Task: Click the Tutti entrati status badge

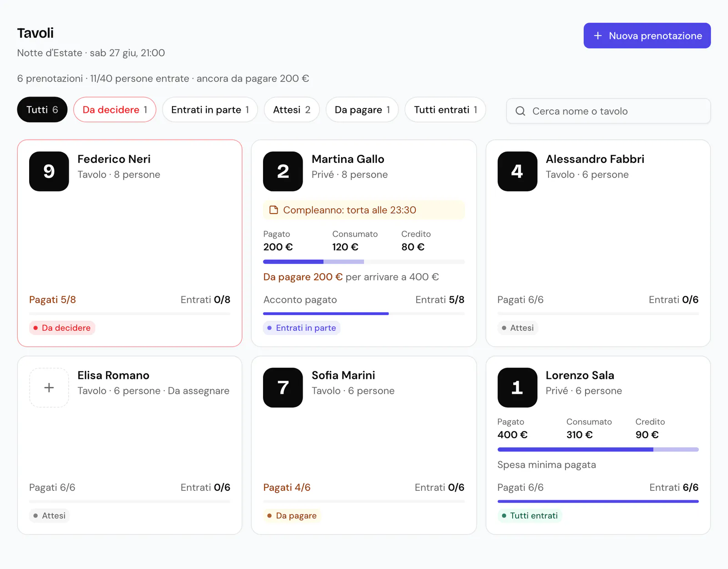Action: pyautogui.click(x=530, y=516)
